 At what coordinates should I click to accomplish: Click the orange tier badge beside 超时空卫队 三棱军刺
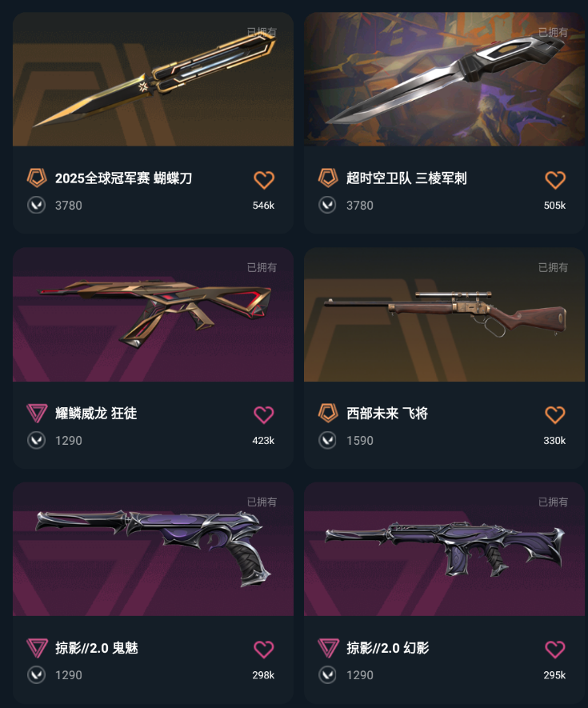328,178
